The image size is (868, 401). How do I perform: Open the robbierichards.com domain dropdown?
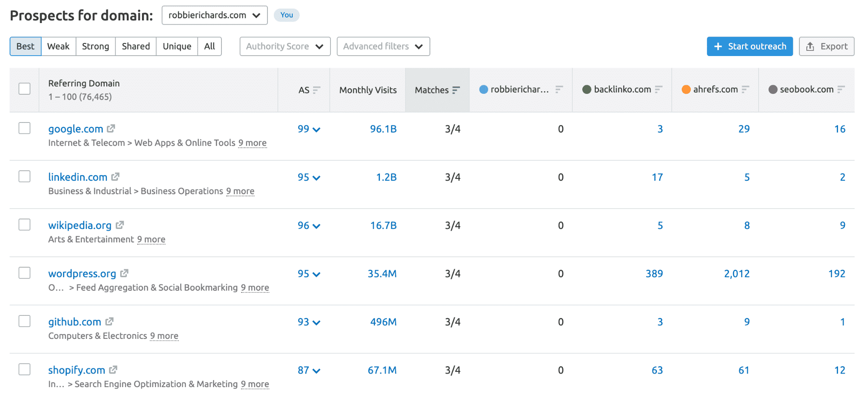coord(215,15)
